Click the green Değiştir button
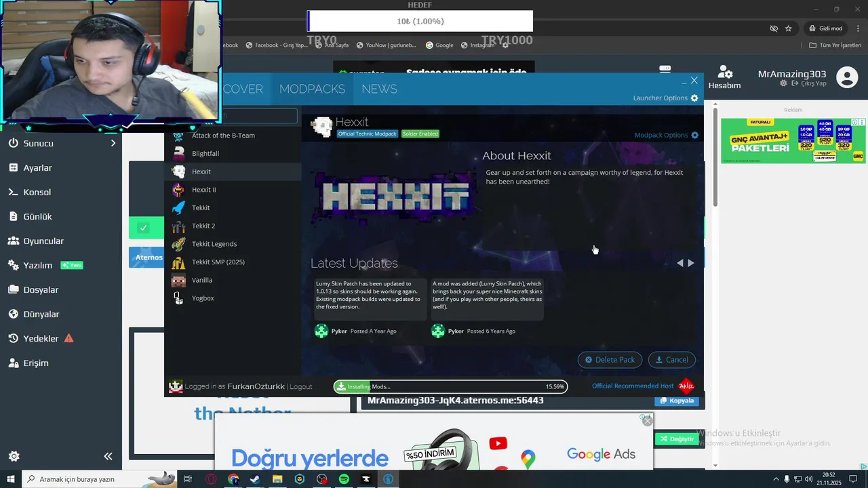The image size is (868, 488). tap(677, 439)
